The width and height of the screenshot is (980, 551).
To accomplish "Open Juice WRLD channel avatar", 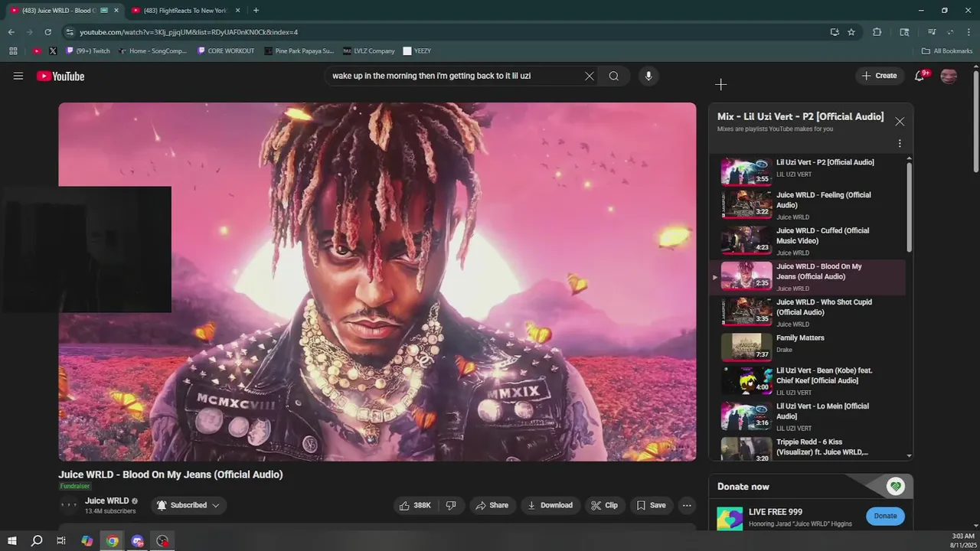I will pos(69,505).
